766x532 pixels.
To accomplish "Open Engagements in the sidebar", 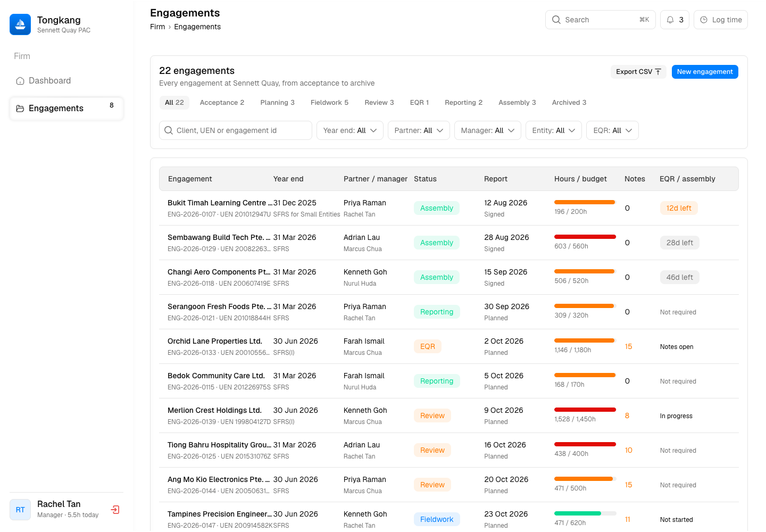I will pos(66,109).
